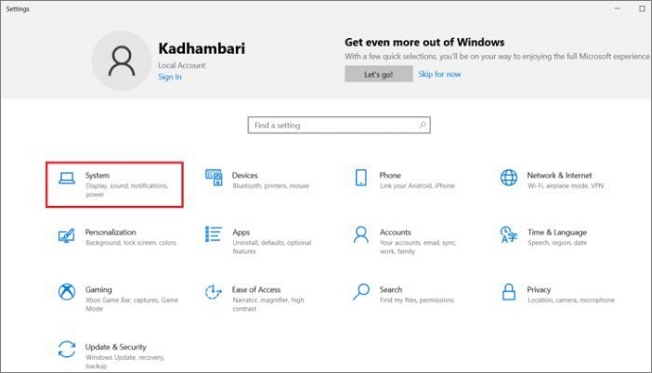Select Network & Internet title

(x=559, y=175)
